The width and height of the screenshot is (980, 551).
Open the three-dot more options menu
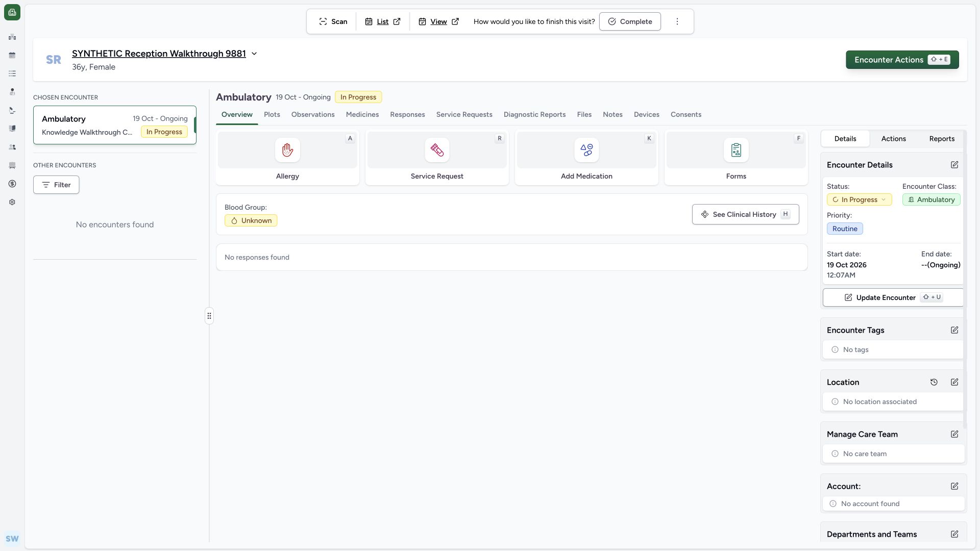[x=677, y=21]
